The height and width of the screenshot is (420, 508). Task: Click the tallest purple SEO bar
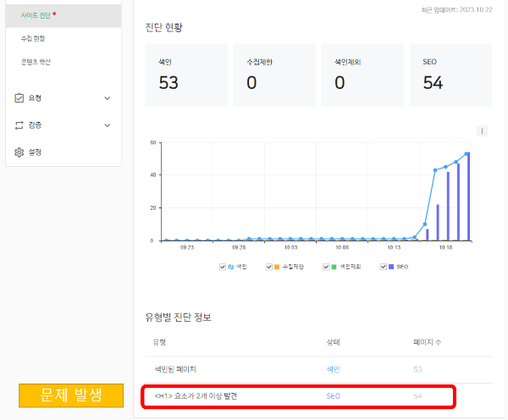(468, 196)
